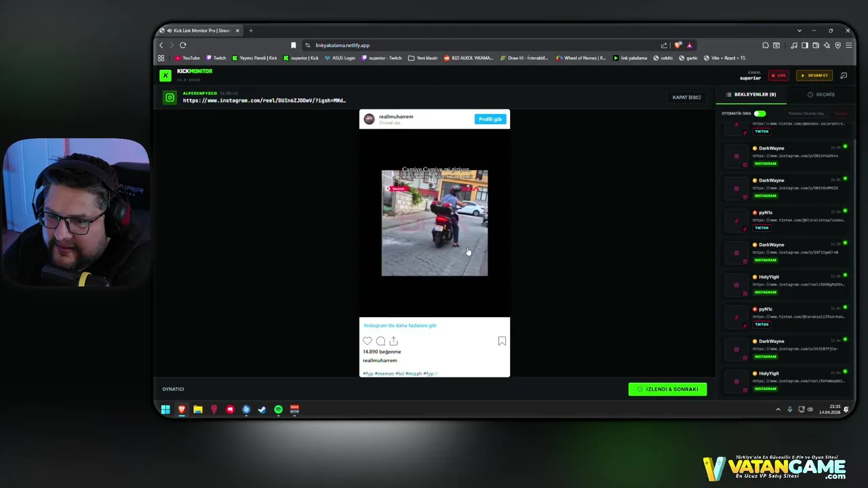Open the Yeni klasör bookmark folder
This screenshot has width=868, height=488.
tap(423, 58)
